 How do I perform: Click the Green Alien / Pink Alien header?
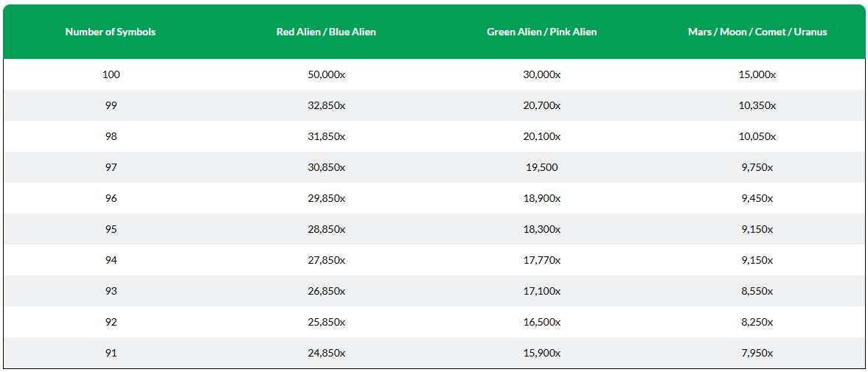point(542,32)
